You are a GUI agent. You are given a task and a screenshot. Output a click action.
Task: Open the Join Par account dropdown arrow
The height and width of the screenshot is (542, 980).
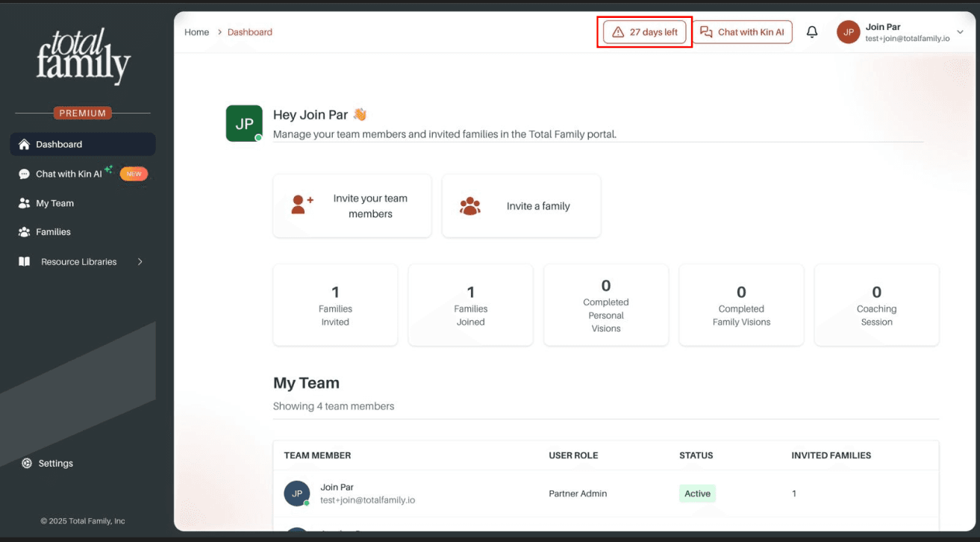coord(960,32)
